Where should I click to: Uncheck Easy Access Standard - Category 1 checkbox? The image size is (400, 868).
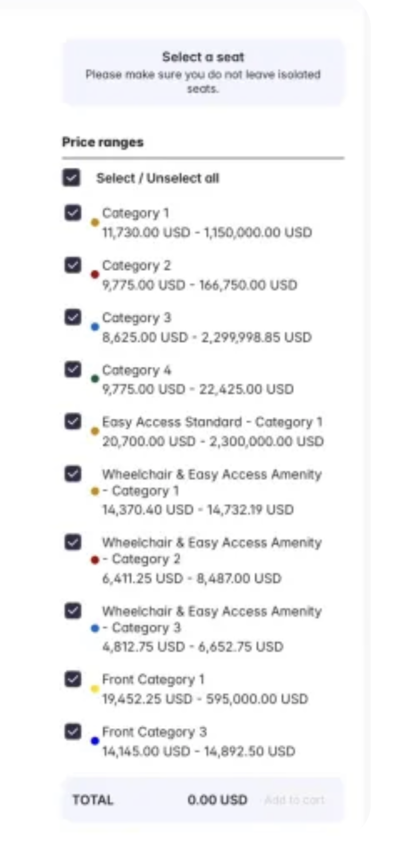(73, 421)
